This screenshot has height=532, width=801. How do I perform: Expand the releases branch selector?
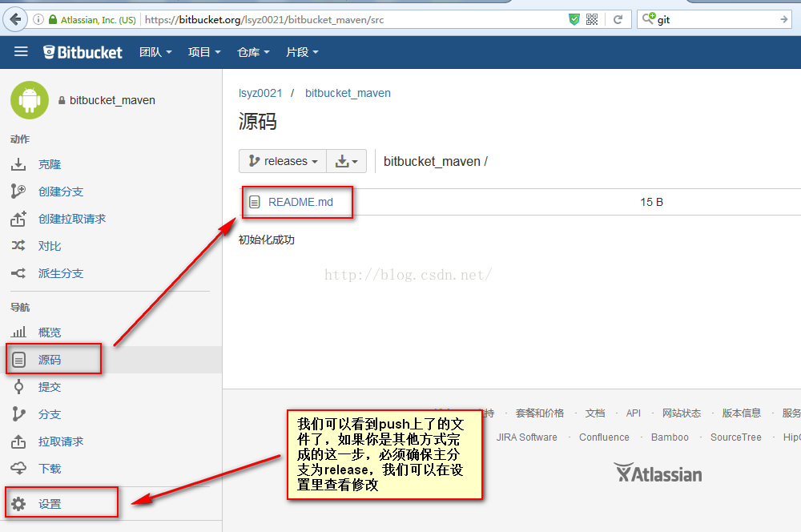click(x=283, y=161)
